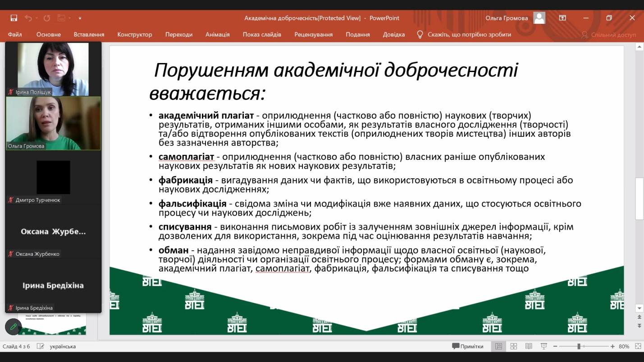Click the Спільний доступ button
Viewport: 644px width, 362px height.
(x=609, y=34)
